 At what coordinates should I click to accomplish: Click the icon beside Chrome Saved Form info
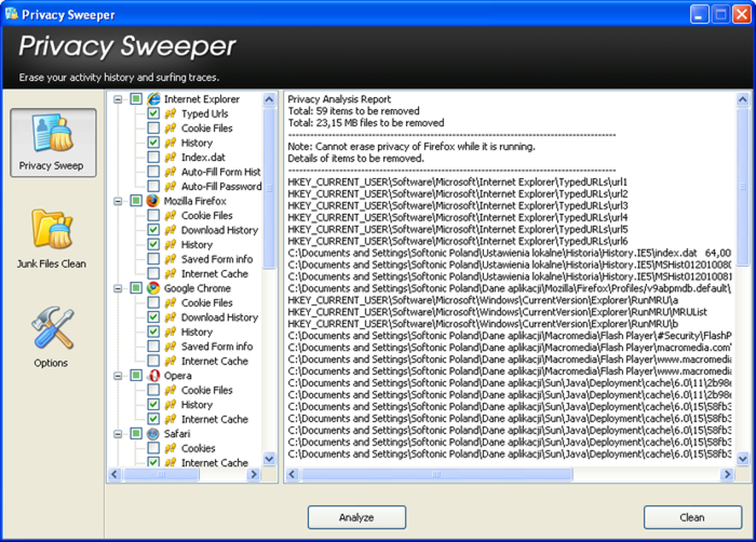point(170,346)
